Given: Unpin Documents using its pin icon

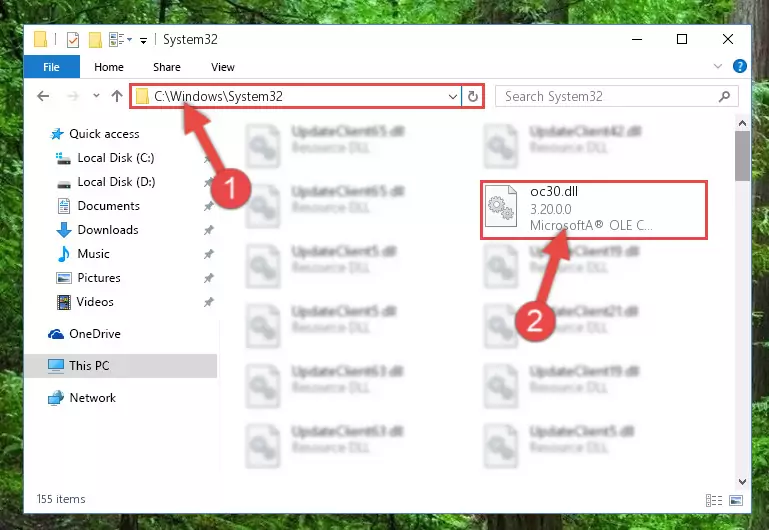Looking at the screenshot, I should click(x=208, y=206).
